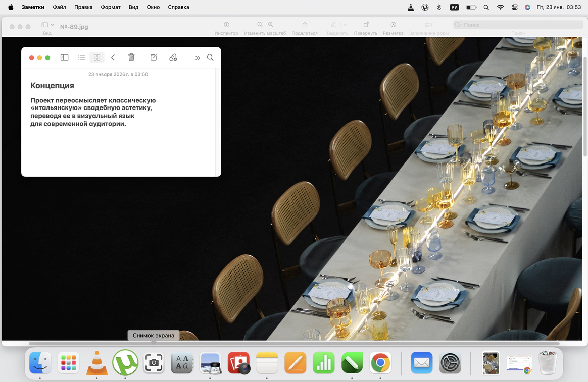588x382 pixels.
Task: Toggle the Notes sidebar panel
Action: (64, 58)
